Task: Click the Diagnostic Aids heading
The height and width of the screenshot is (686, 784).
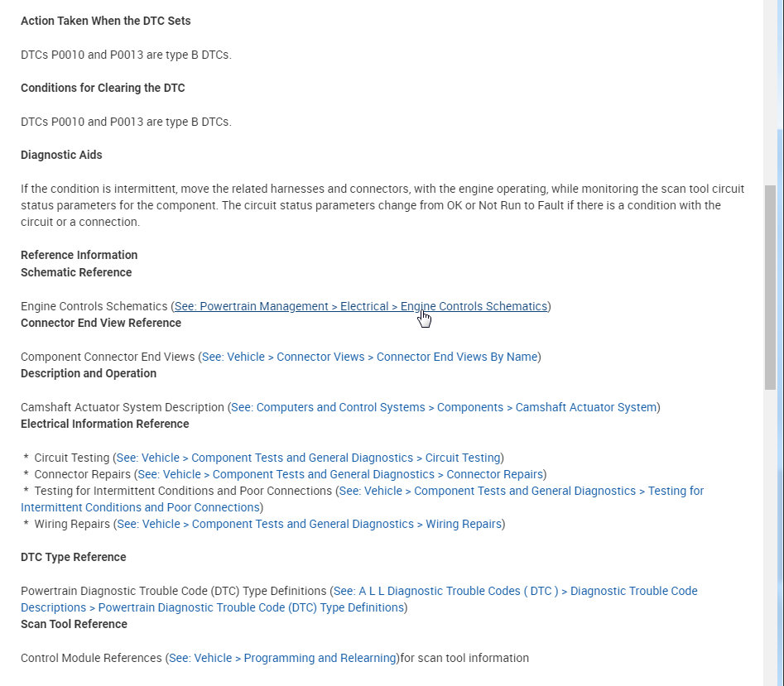Action: point(61,155)
